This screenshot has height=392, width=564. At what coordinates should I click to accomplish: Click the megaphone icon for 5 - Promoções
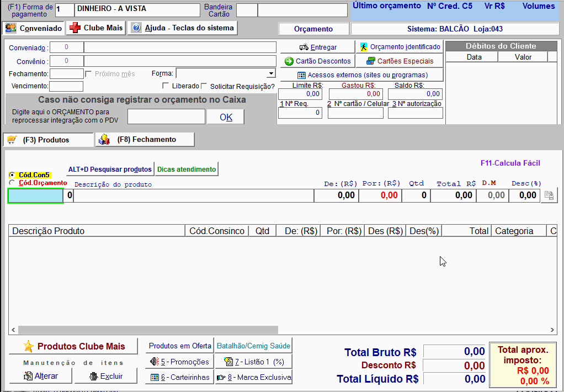coord(155,362)
